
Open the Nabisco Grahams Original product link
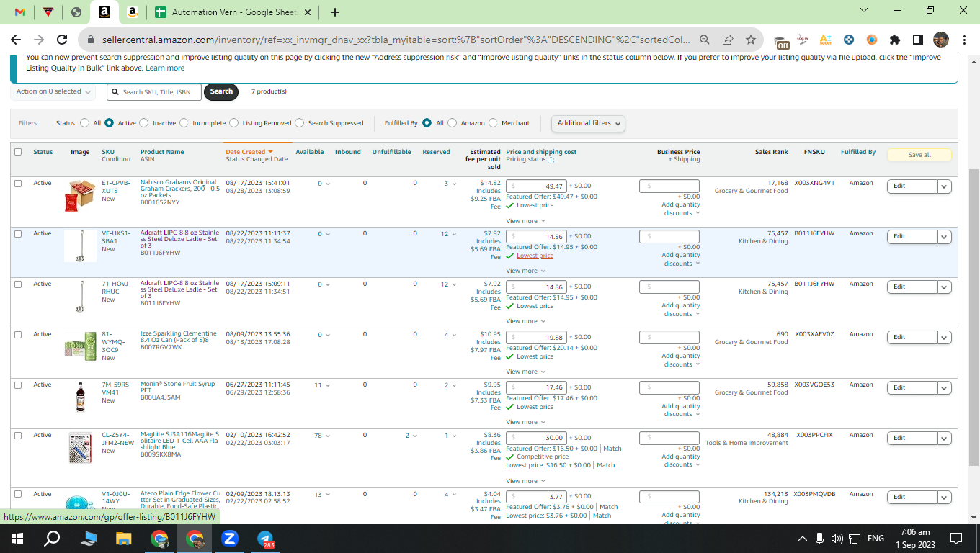179,189
